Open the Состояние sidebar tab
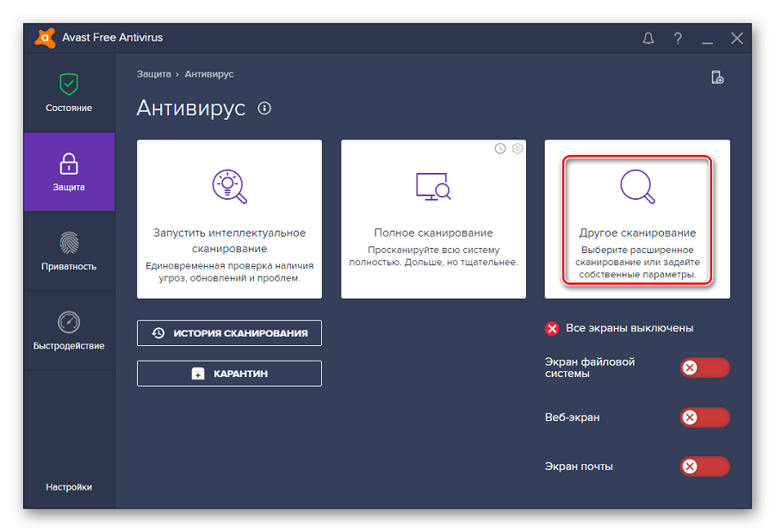 tap(69, 93)
